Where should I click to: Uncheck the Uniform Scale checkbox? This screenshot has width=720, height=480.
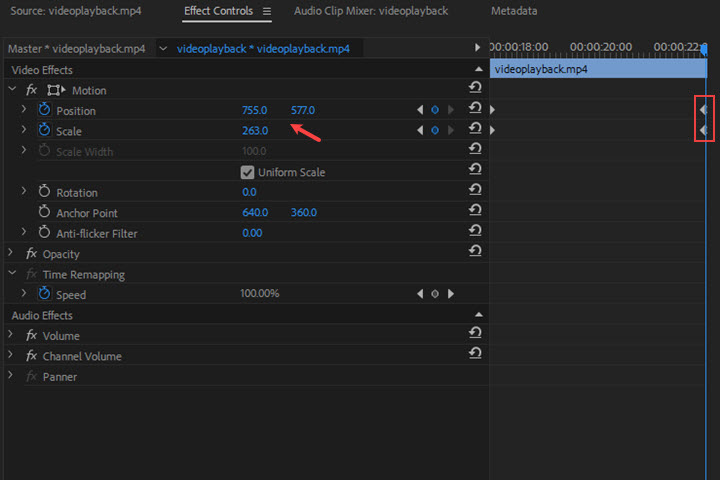(x=247, y=172)
